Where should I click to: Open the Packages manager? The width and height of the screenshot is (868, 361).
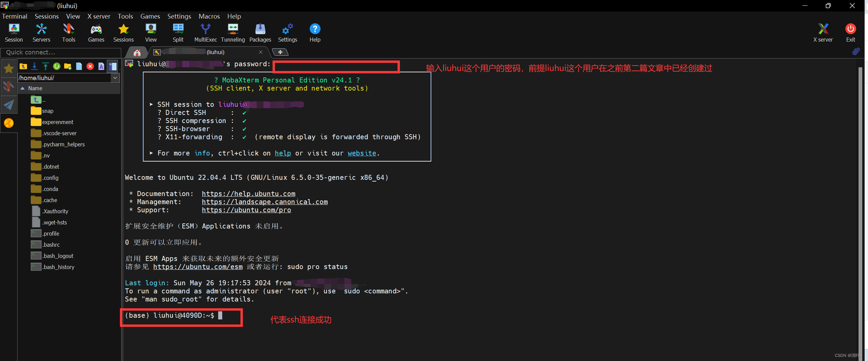(x=260, y=32)
